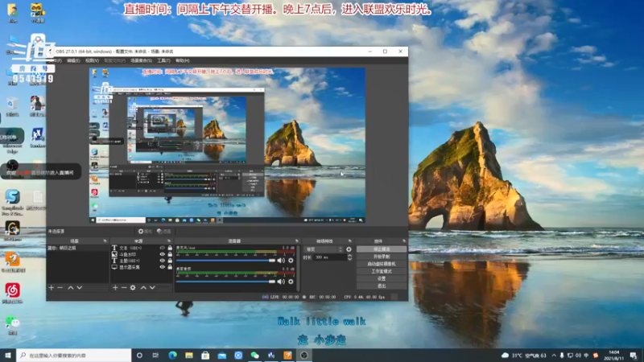644x362 pixels.
Task: Open Task View on the taskbar
Action: (155, 355)
